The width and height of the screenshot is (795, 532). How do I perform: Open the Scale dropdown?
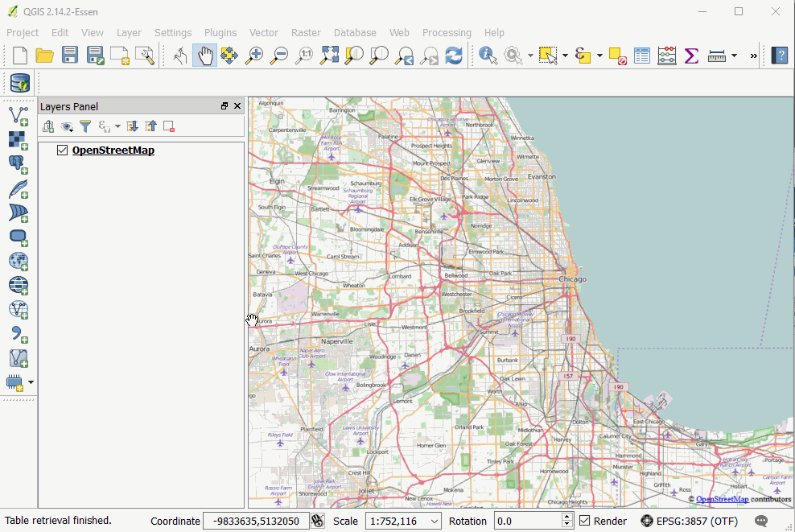(x=435, y=522)
